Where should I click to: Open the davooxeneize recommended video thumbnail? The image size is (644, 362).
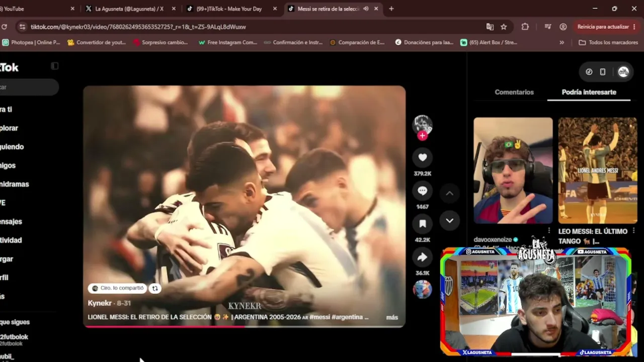(513, 170)
